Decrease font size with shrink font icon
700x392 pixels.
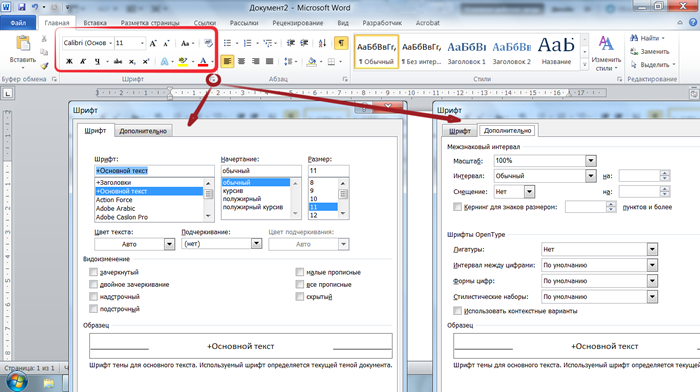click(x=167, y=43)
